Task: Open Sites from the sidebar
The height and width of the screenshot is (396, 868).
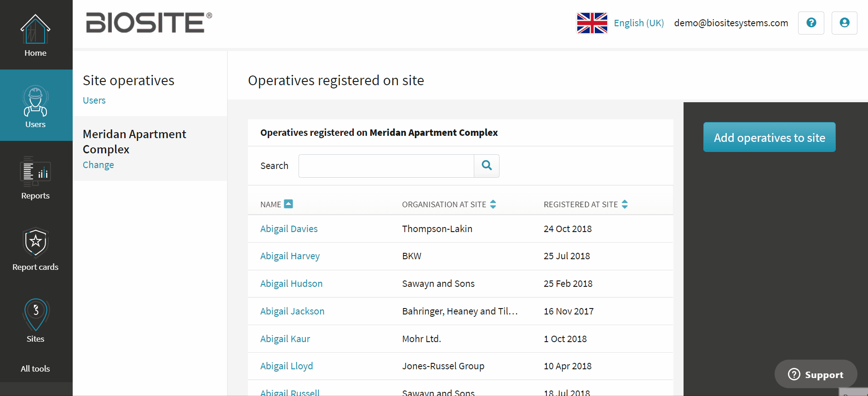Action: click(x=35, y=320)
